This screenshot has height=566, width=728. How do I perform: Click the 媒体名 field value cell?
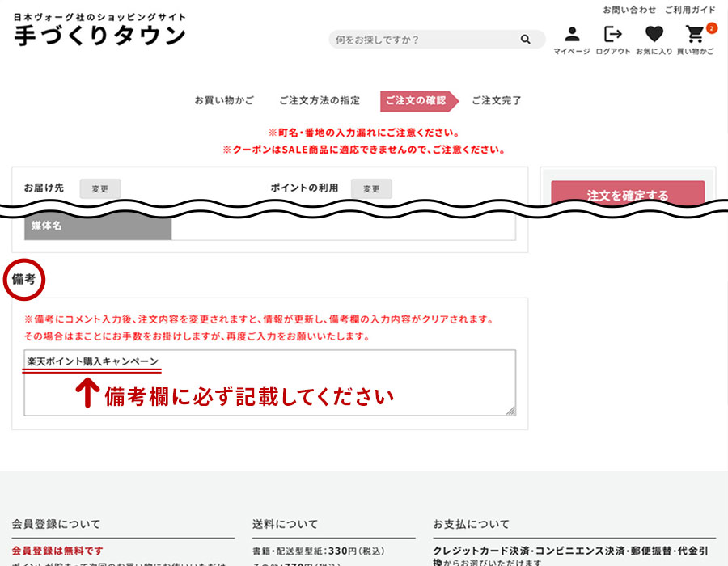coord(343,227)
